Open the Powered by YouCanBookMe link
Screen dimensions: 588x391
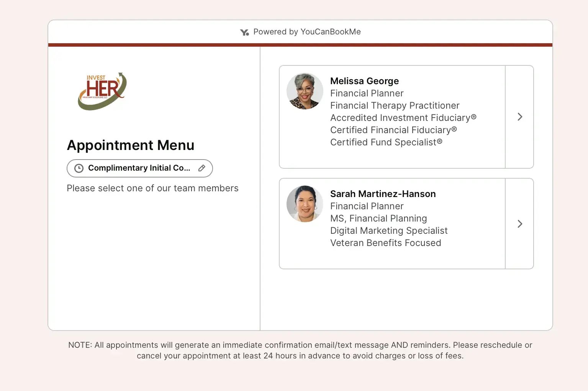tap(300, 32)
